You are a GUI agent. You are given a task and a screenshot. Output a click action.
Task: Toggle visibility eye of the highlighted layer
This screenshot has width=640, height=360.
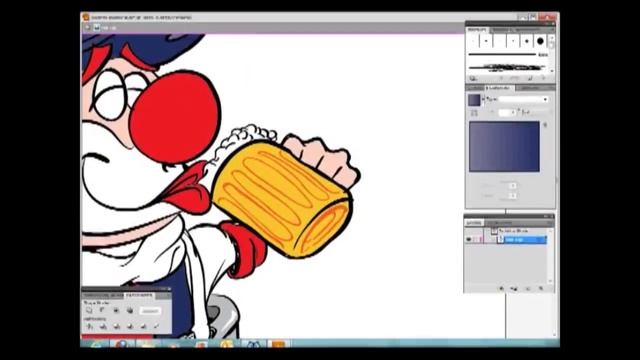coord(469,240)
